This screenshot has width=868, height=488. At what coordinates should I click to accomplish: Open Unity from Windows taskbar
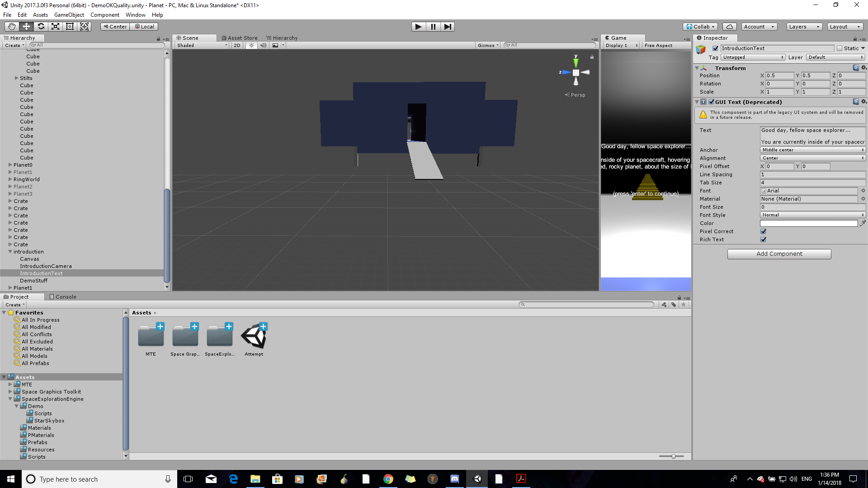[x=477, y=479]
